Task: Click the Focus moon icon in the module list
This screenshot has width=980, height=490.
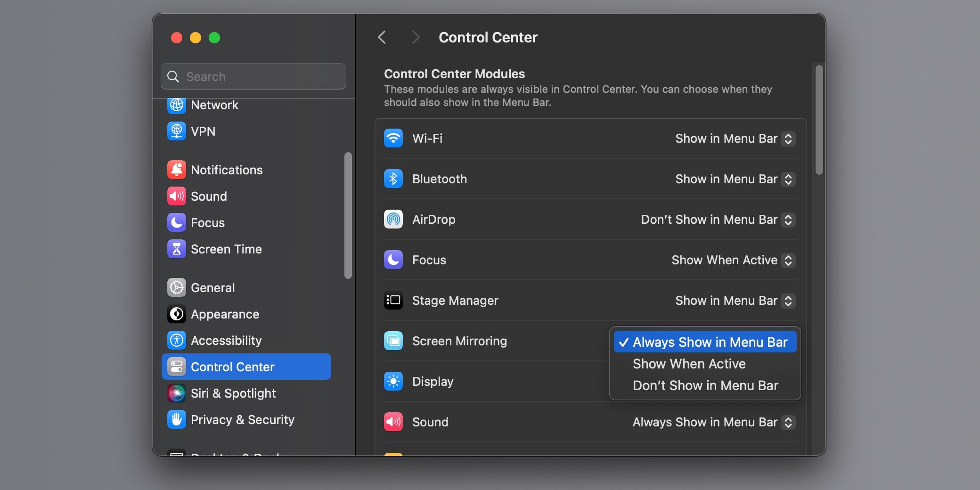Action: 393,260
